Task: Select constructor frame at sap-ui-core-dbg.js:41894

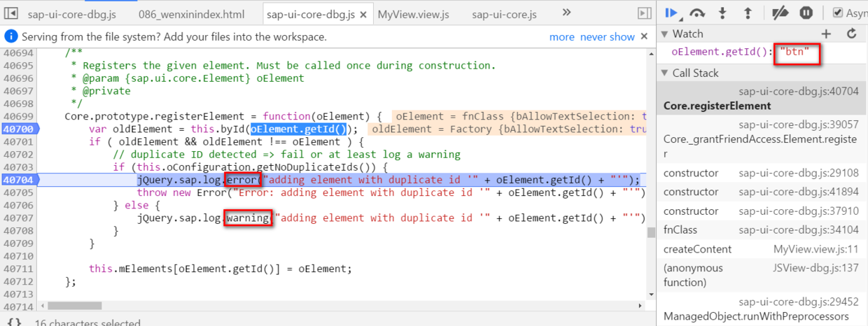Action: click(x=762, y=192)
